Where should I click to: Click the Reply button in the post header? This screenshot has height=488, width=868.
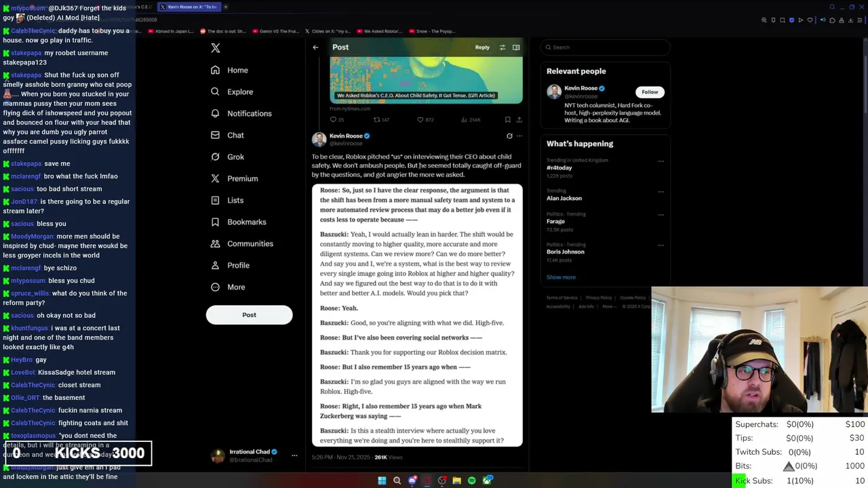(482, 47)
